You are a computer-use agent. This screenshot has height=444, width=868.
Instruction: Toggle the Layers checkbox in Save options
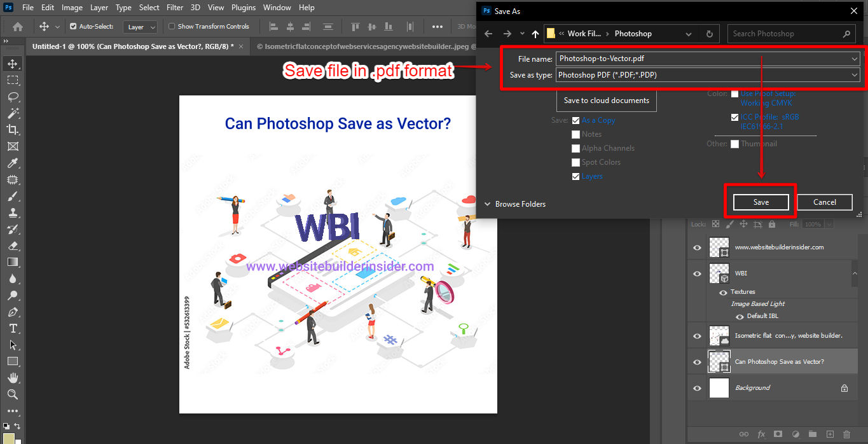click(575, 176)
